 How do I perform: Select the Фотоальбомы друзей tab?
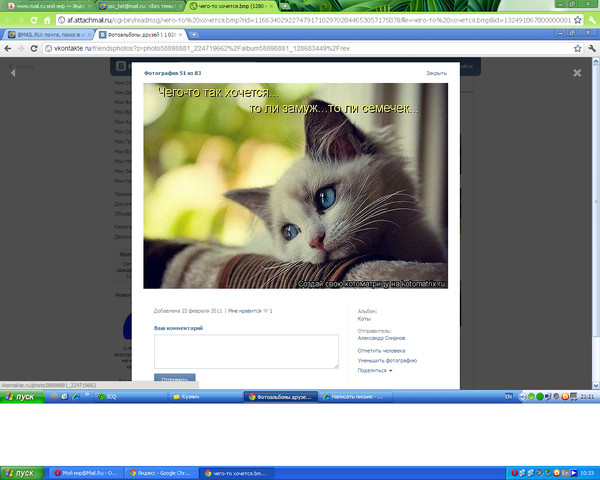140,35
